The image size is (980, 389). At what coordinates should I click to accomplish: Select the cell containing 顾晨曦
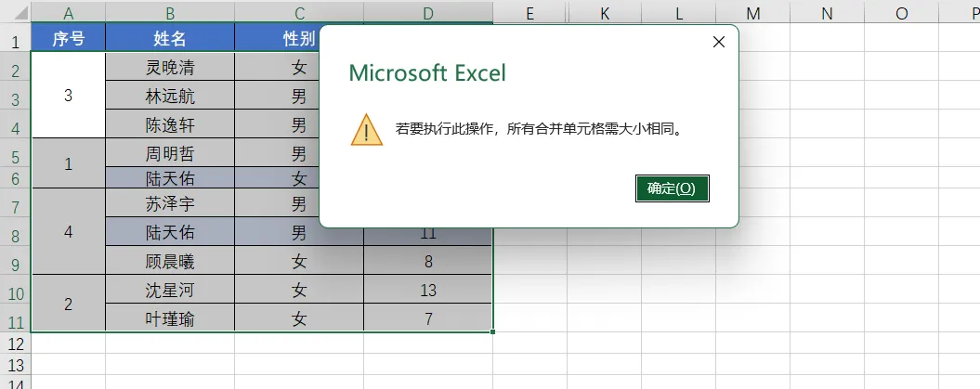click(x=170, y=260)
